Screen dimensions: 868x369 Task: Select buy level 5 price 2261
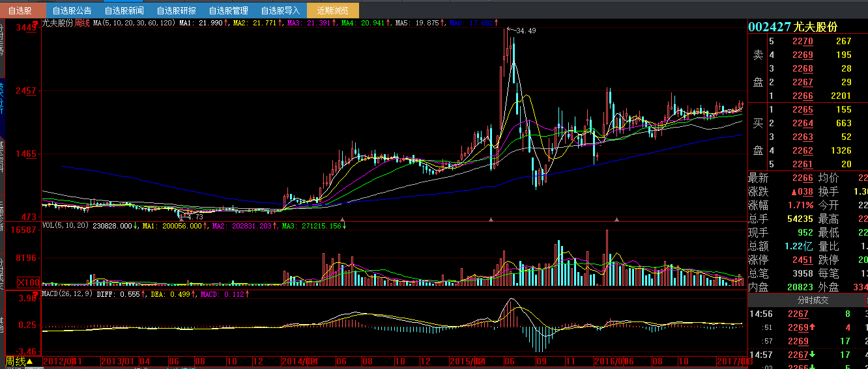[x=802, y=164]
